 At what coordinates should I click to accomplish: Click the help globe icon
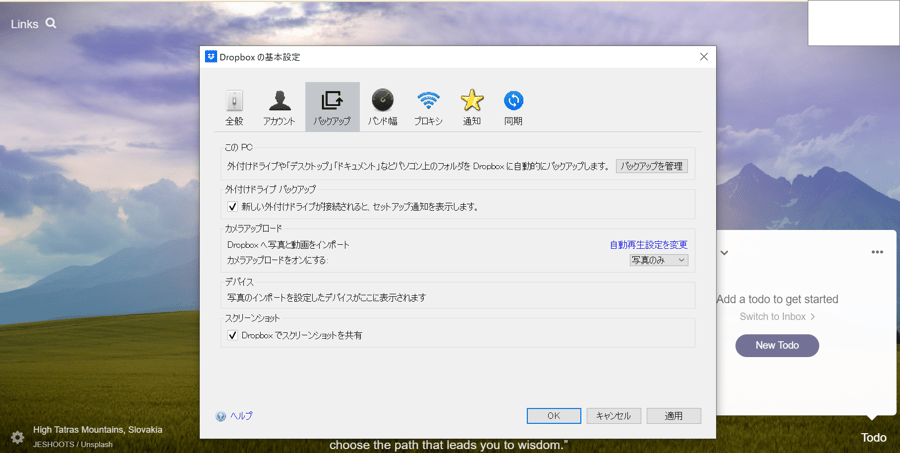coord(221,417)
